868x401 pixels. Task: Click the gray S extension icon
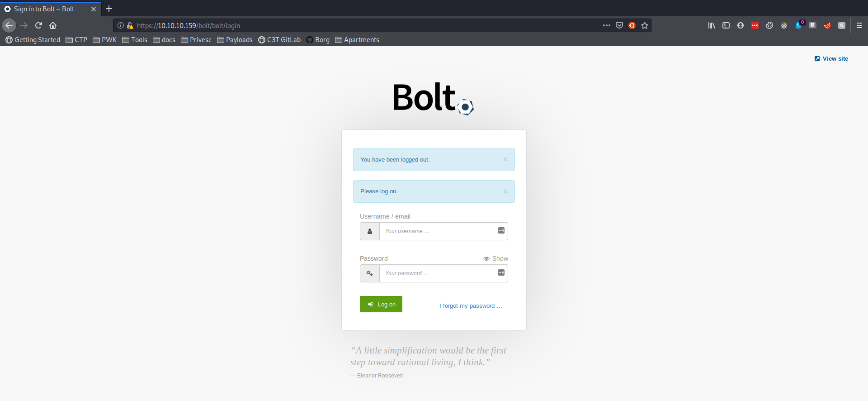(813, 25)
